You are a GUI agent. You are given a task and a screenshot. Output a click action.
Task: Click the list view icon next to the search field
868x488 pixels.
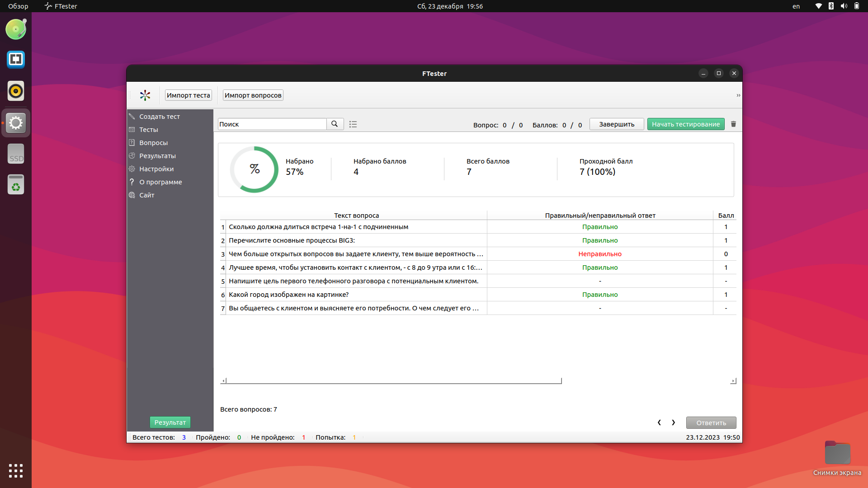353,124
